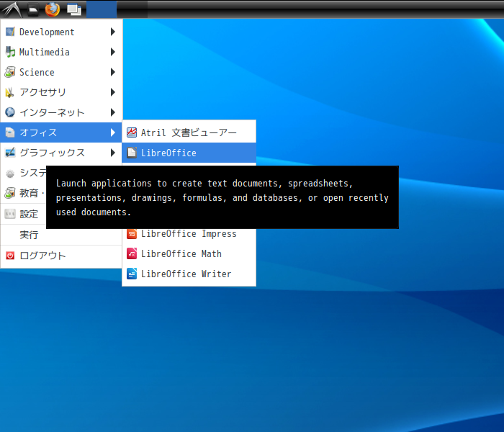Launch LibreOffice Math

pyautogui.click(x=189, y=253)
